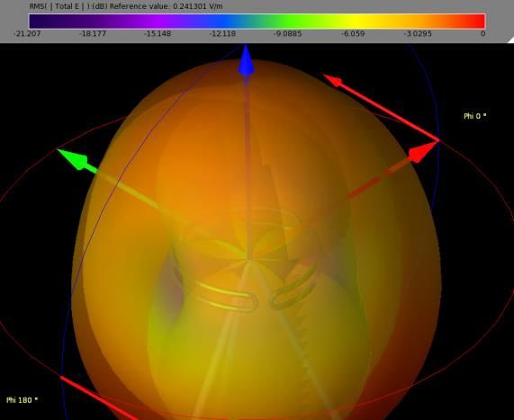Click the right loop antenna element
Viewport: 514px width, 420px height.
294,287
